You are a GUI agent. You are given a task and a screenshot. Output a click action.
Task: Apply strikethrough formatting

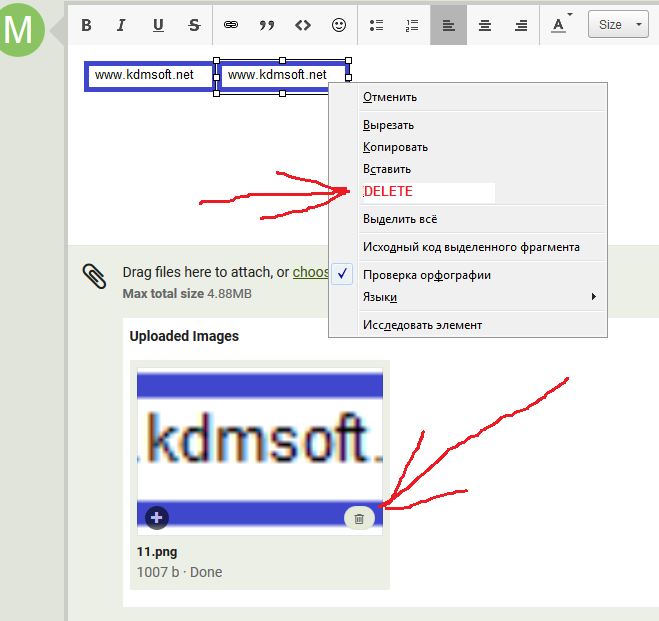coord(194,25)
